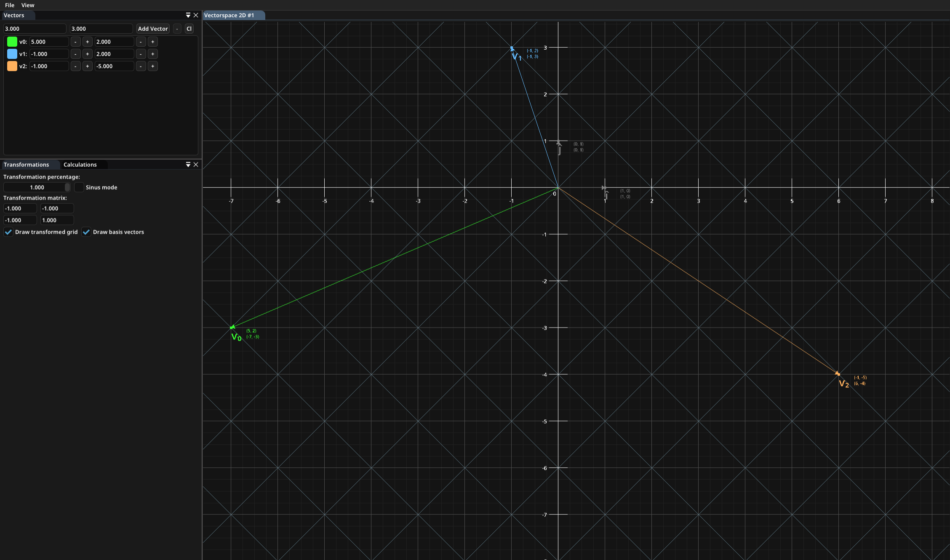950x560 pixels.
Task: Switch to the Calculations tab
Action: [80, 165]
